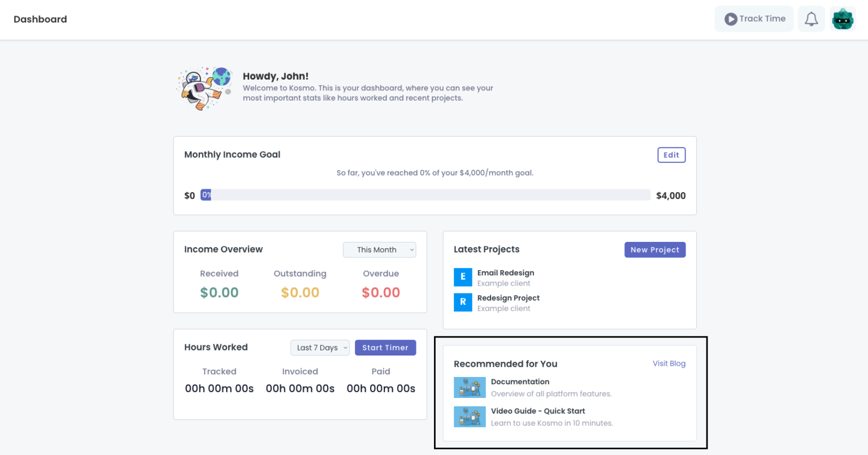Expand the Last 7 Days dropdown
868x455 pixels.
pyautogui.click(x=320, y=348)
